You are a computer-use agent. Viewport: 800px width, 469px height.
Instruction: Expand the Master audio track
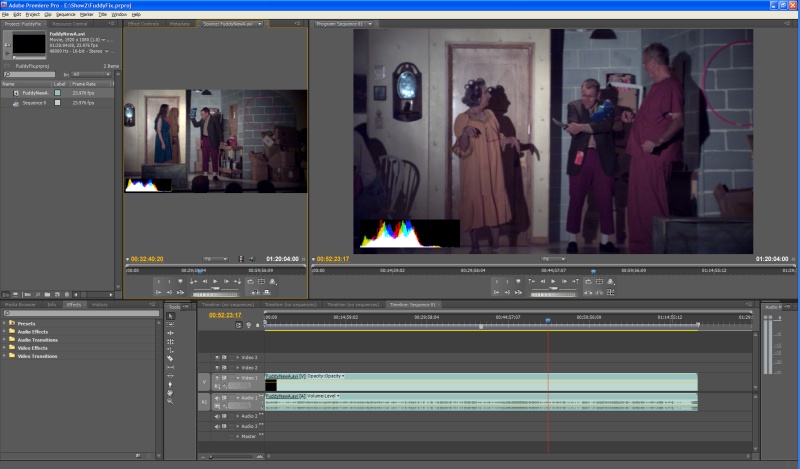click(238, 437)
